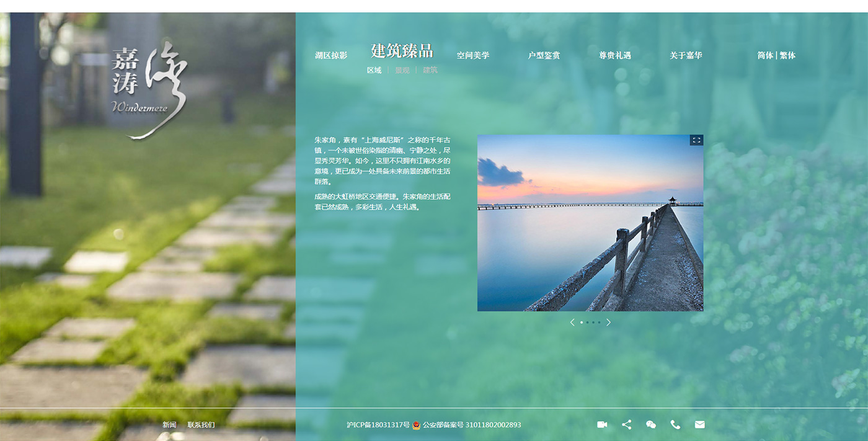The image size is (868, 441).
Task: Go to the previous slide with left arrow
Action: pyautogui.click(x=572, y=323)
